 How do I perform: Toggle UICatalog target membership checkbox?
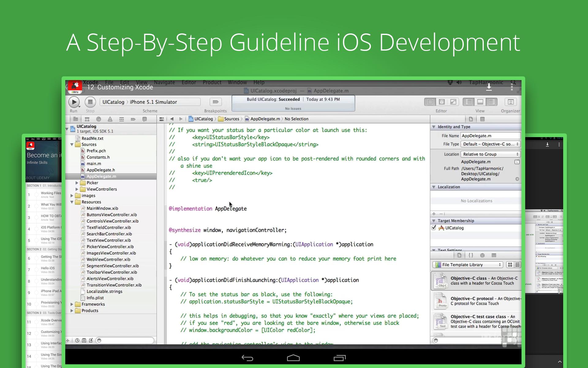[434, 228]
